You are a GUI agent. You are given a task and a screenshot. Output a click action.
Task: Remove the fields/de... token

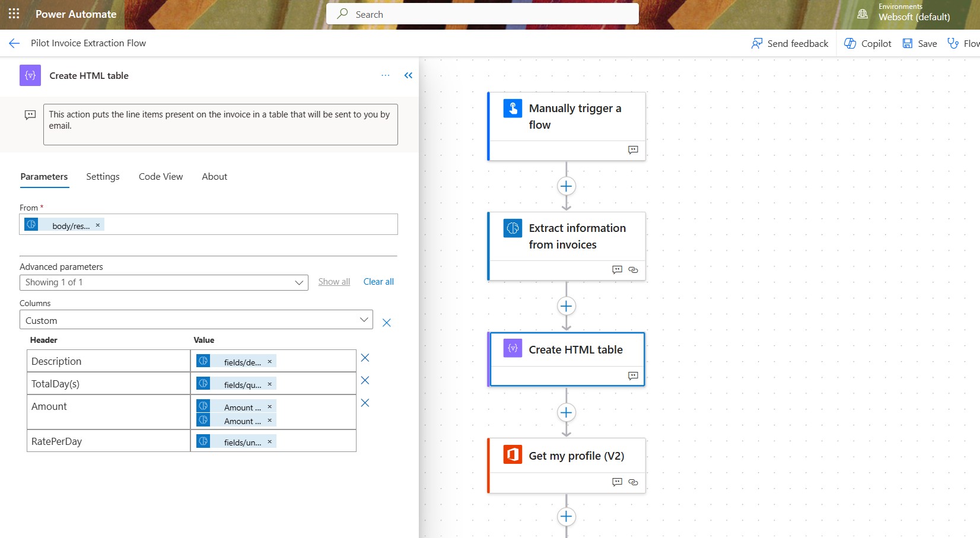point(269,361)
